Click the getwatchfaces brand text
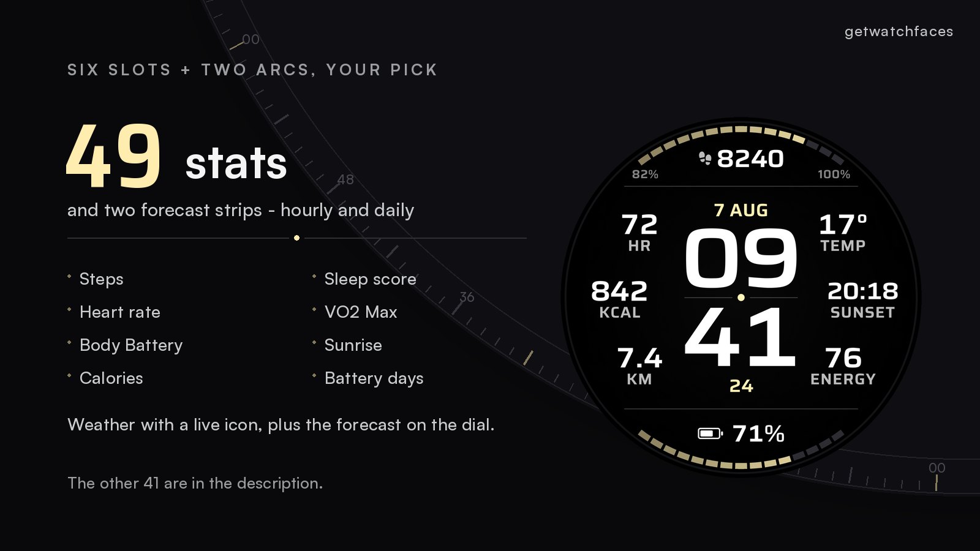 coord(899,32)
